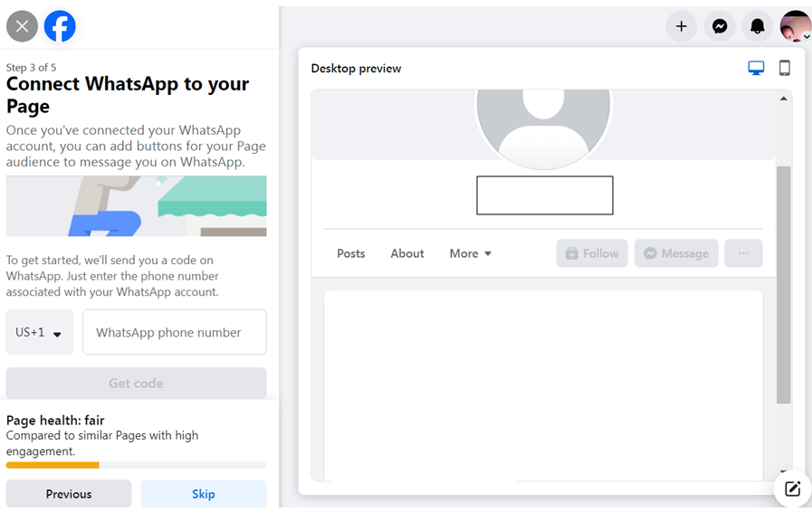Open the three-dot options button in preview

[x=743, y=253]
